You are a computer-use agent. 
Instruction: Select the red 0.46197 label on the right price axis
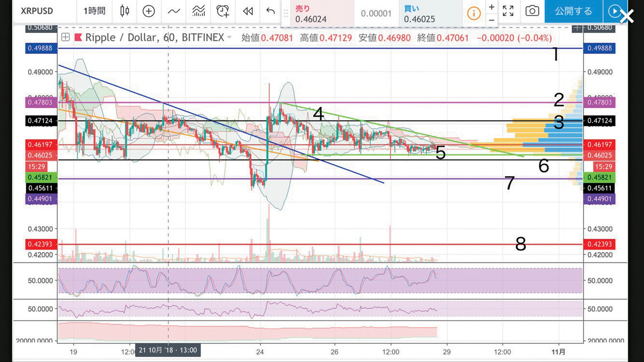click(x=599, y=144)
